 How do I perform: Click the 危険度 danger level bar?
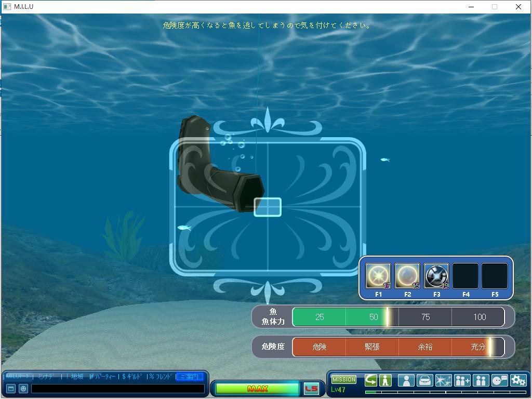398,347
